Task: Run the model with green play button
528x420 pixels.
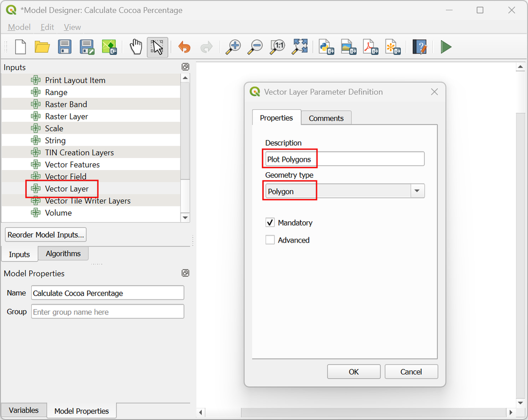Action: [446, 47]
